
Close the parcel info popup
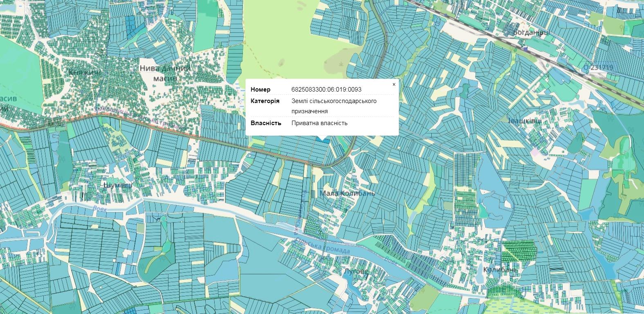coord(394,85)
